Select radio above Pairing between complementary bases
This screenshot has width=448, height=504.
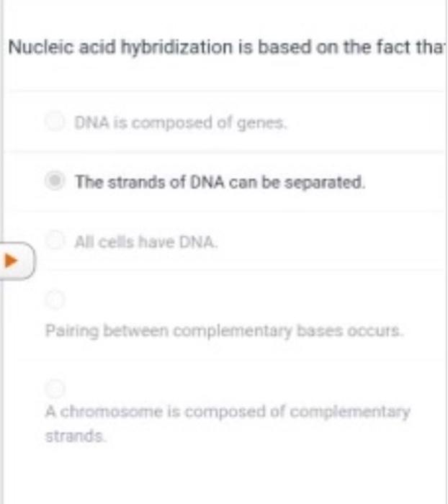pos(55,300)
